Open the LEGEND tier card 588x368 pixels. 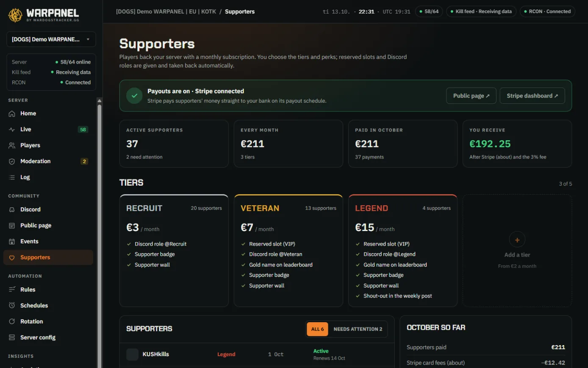pos(403,251)
